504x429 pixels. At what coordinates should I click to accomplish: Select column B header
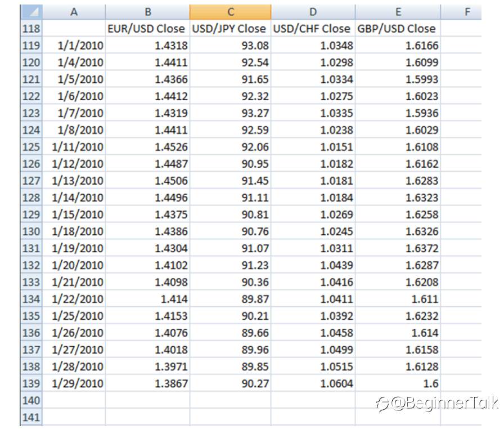coord(147,12)
